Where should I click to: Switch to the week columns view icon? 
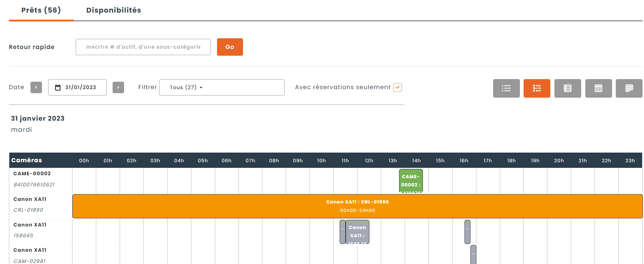598,88
